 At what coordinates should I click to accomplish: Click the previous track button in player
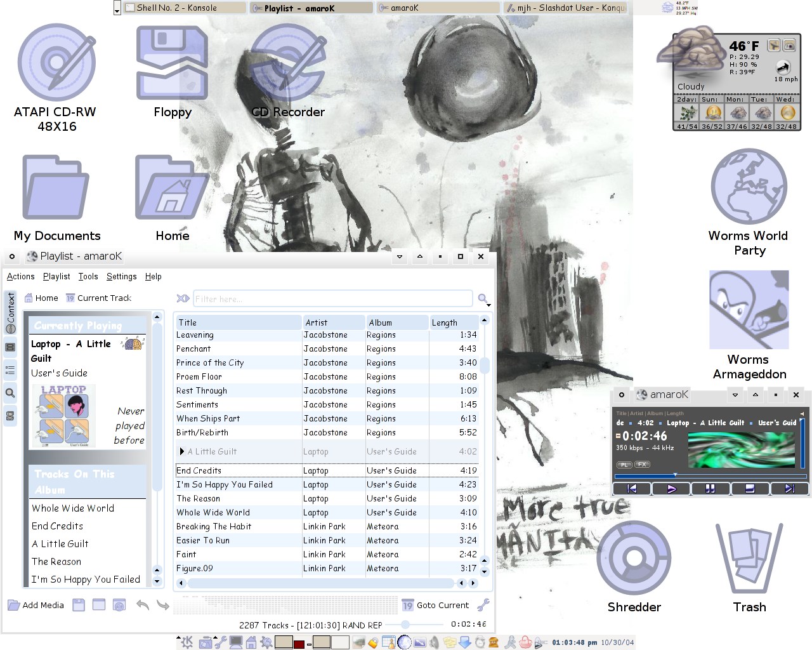(632, 488)
